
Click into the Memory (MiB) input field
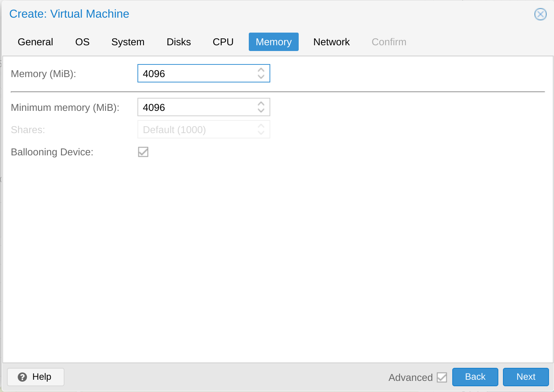196,74
